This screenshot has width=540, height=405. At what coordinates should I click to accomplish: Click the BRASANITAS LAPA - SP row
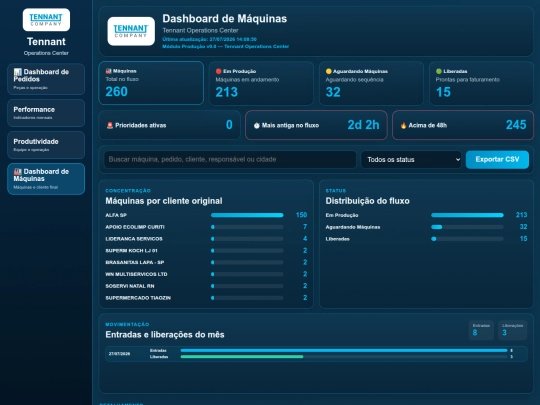[x=206, y=262]
